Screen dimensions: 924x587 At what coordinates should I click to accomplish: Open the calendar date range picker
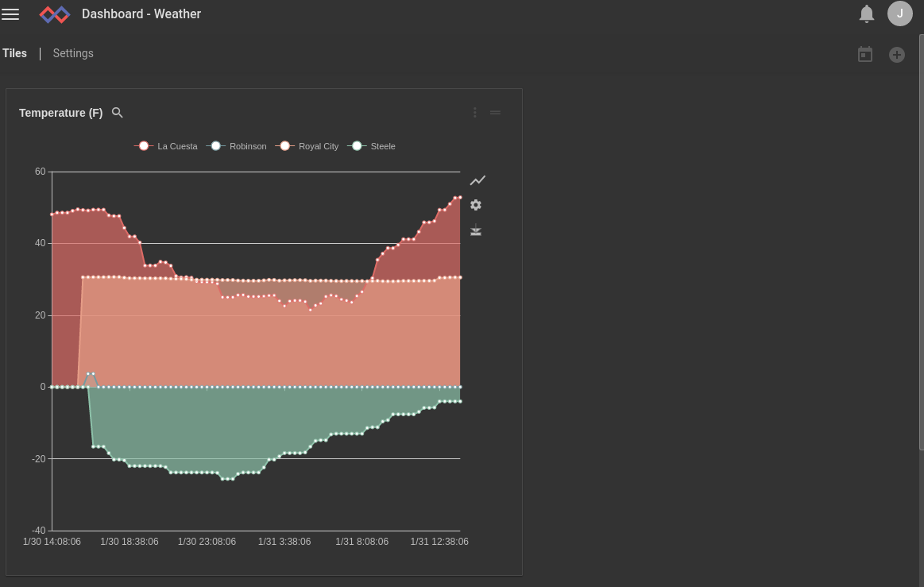pyautogui.click(x=865, y=54)
